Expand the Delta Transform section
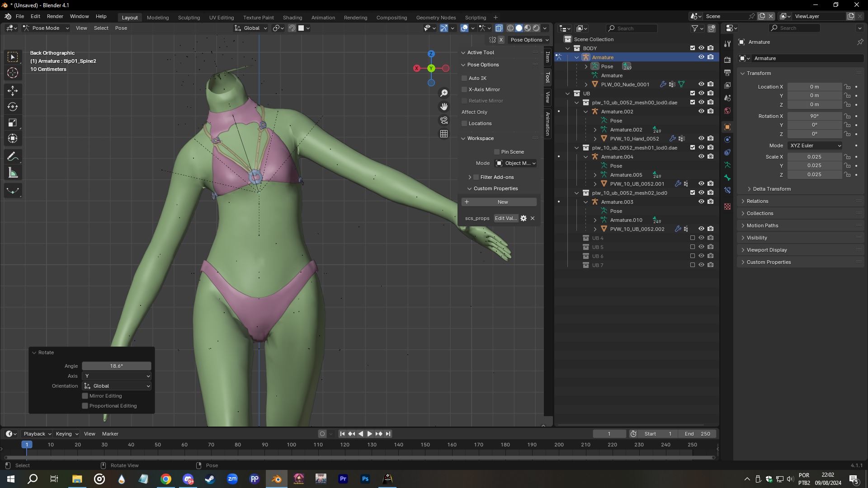The width and height of the screenshot is (868, 488). click(x=771, y=189)
